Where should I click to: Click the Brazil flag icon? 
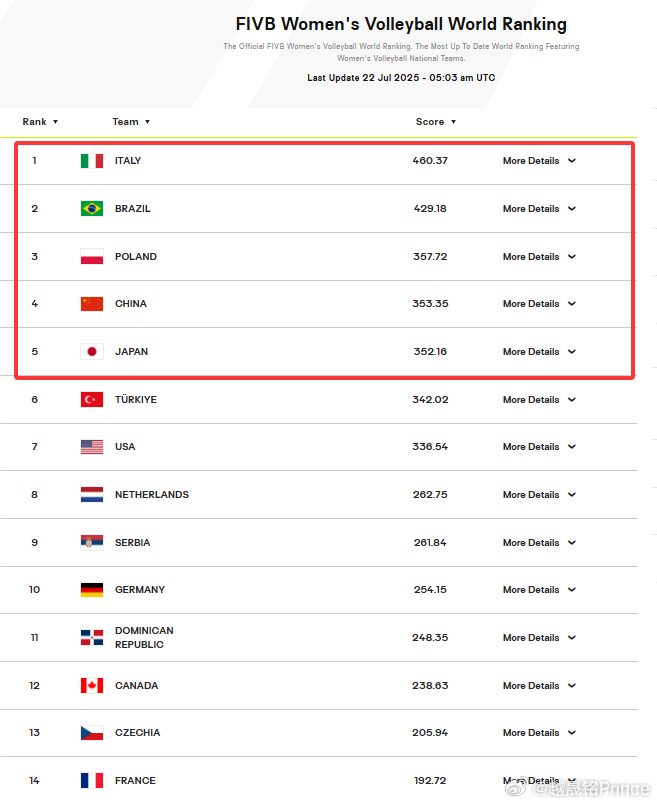click(x=92, y=209)
